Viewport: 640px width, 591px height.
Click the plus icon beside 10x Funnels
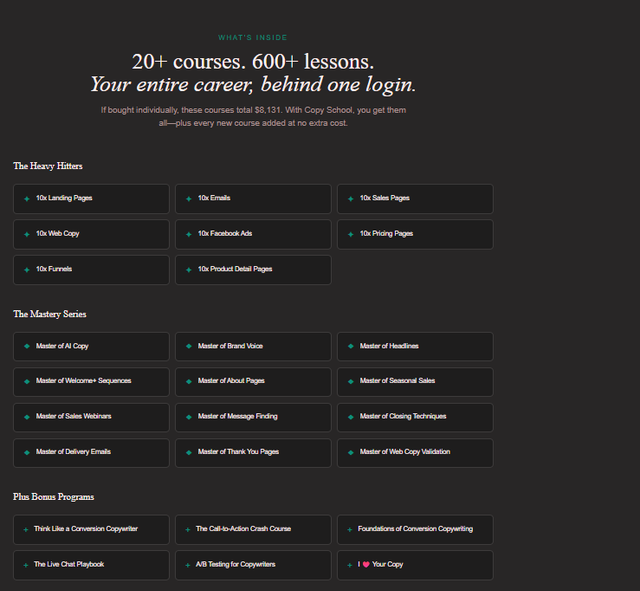pyautogui.click(x=27, y=270)
